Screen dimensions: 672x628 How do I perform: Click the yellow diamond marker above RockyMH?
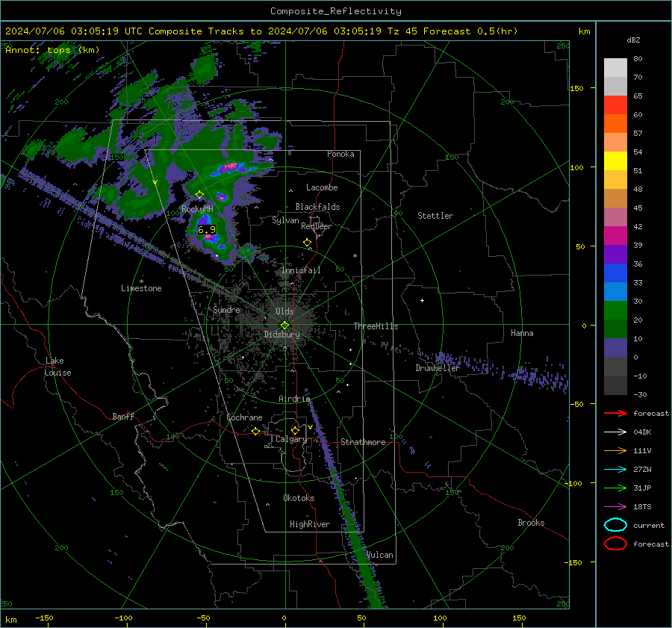click(199, 195)
